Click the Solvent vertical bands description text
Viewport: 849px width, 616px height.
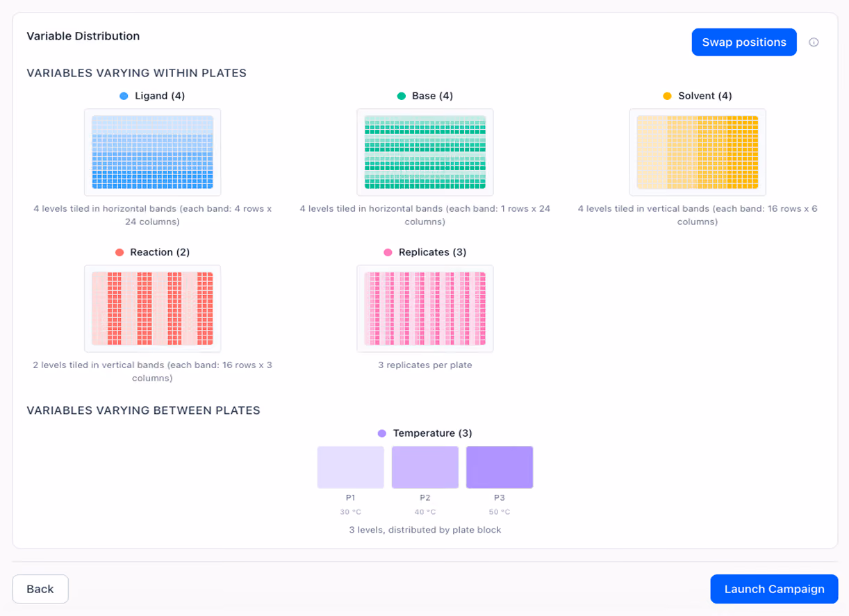click(698, 215)
